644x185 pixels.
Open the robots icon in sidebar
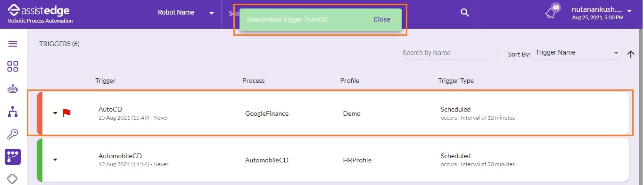pos(13,89)
